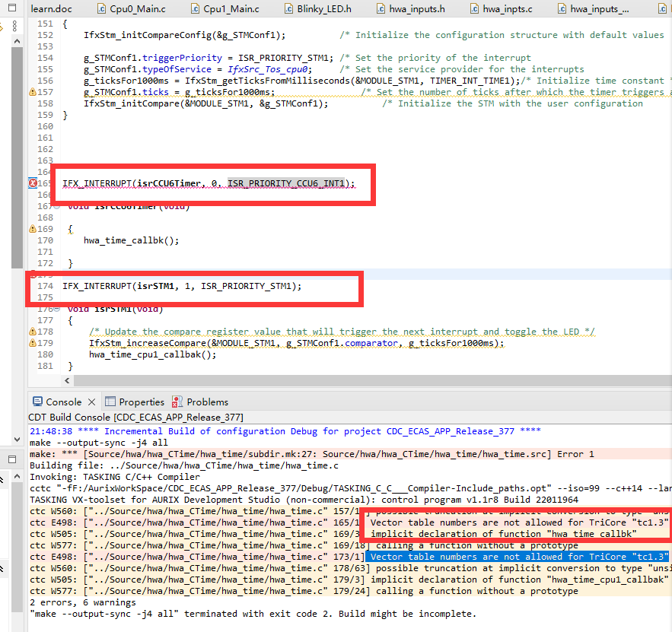Select the highlighted E498 173/1 error message

point(517,557)
